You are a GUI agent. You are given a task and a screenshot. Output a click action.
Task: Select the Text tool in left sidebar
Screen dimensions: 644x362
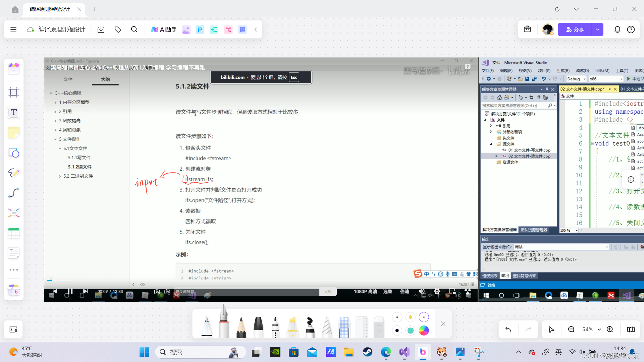click(14, 112)
